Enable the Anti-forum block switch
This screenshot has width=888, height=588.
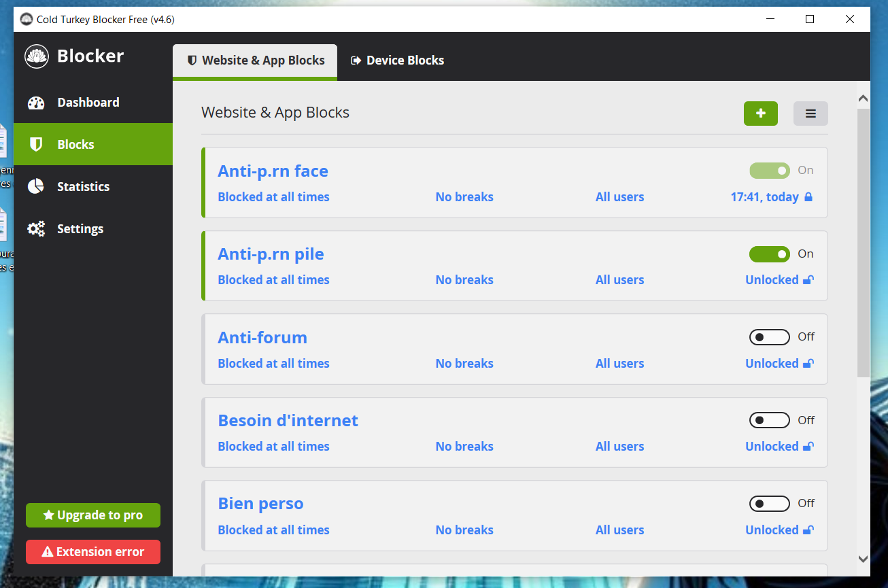point(770,337)
